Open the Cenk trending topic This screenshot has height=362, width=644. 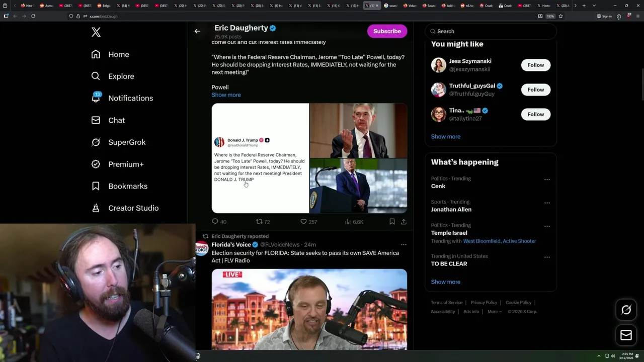click(x=438, y=186)
